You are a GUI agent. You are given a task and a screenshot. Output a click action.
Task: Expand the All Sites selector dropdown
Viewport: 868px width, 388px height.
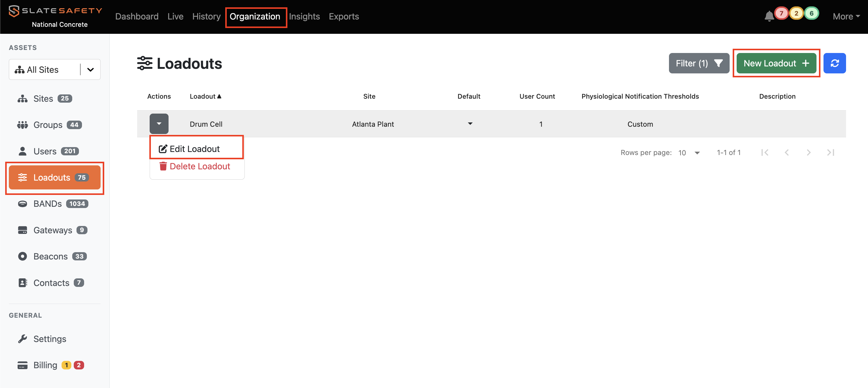coord(90,70)
